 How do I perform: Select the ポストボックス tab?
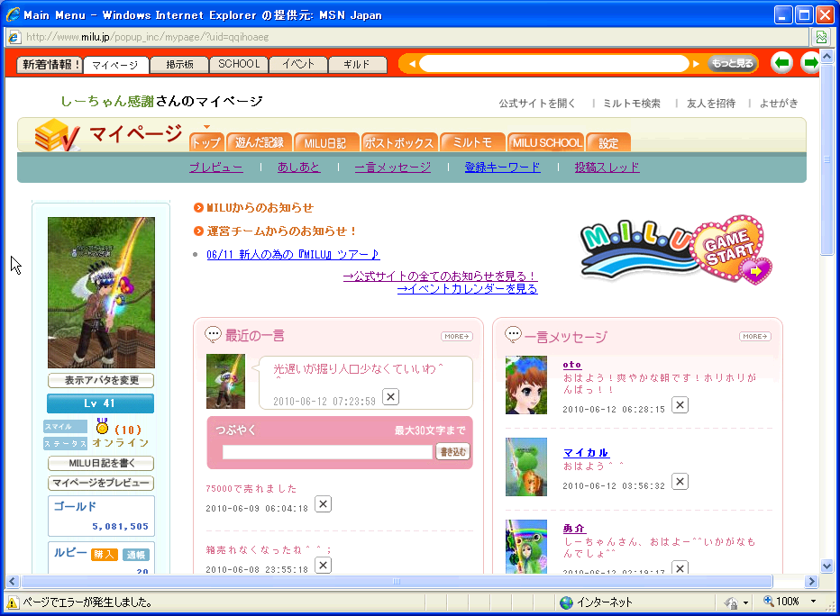point(399,142)
